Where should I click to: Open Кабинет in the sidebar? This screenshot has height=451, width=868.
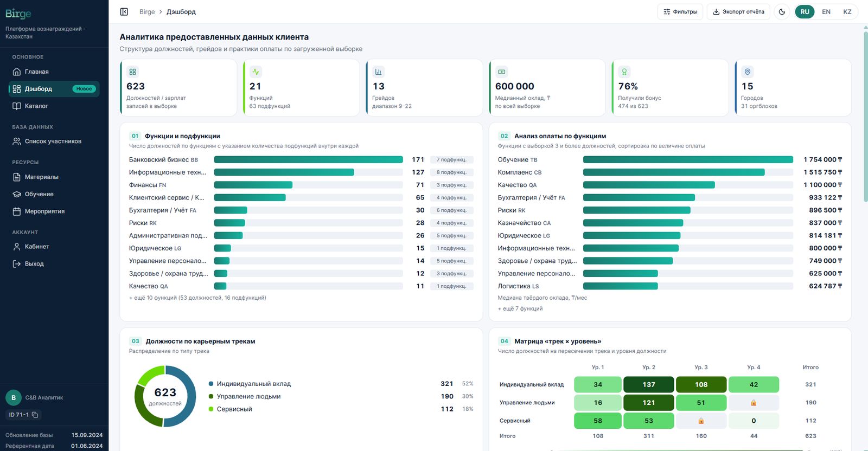[x=54, y=247]
